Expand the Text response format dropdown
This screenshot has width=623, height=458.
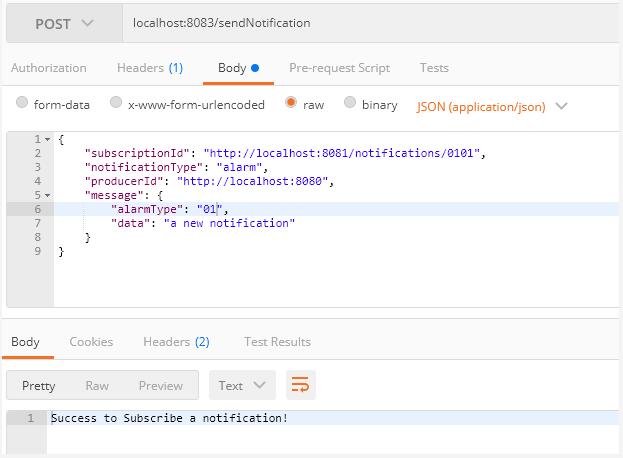[x=242, y=385]
